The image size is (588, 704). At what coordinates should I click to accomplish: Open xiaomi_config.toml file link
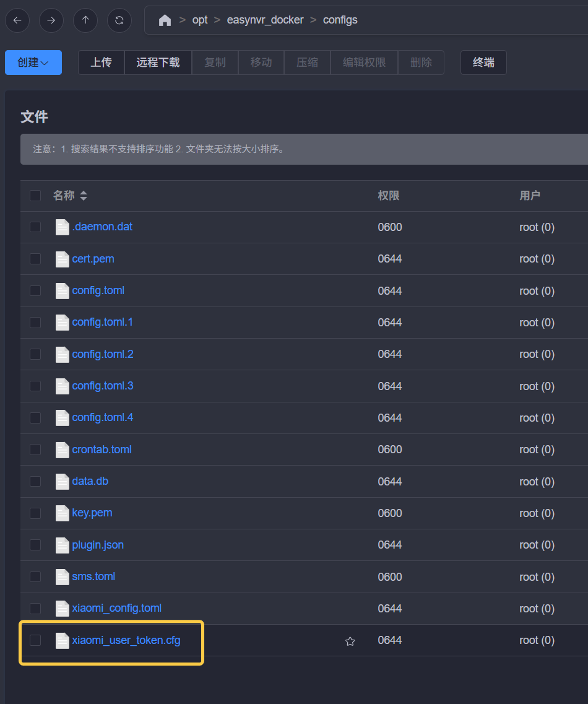[117, 609]
